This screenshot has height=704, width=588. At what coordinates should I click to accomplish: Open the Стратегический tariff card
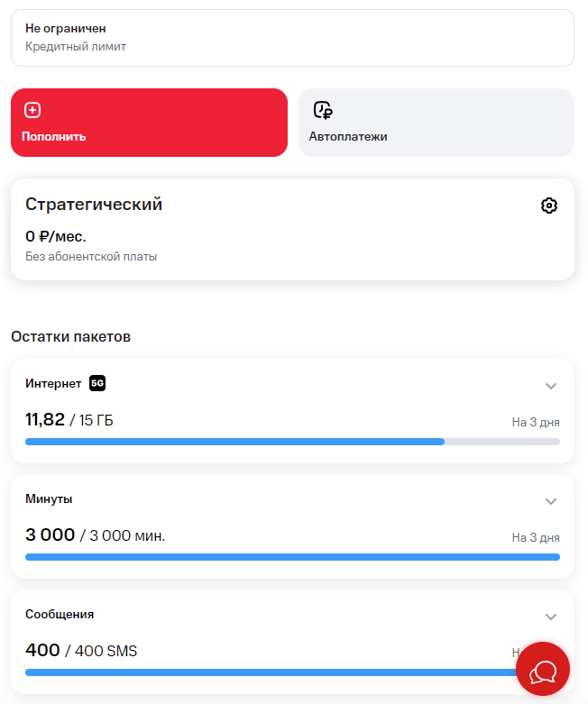(292, 230)
